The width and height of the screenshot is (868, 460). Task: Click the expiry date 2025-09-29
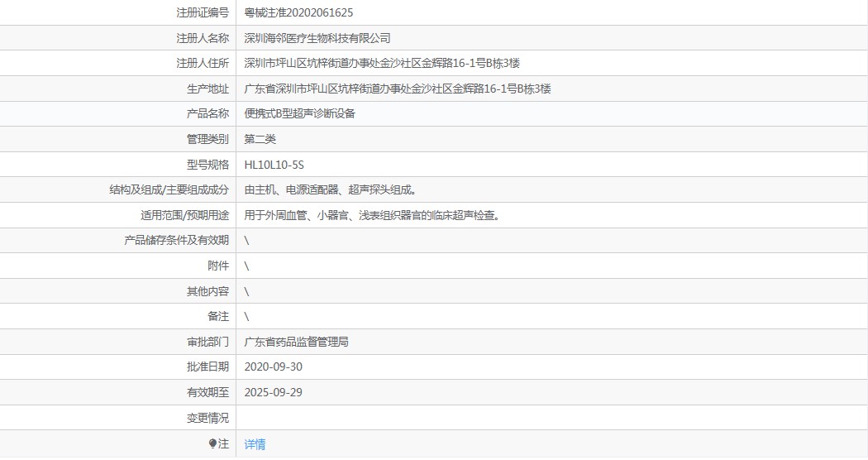274,392
